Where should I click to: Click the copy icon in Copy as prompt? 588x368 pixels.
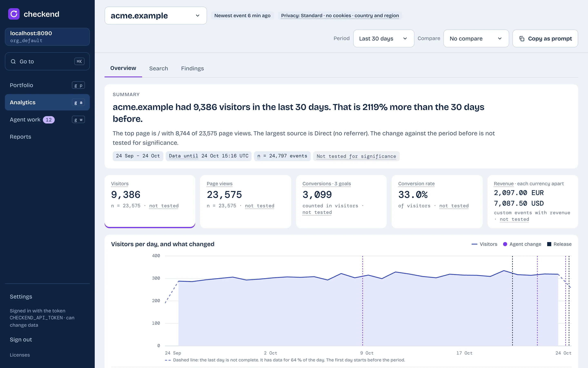click(x=522, y=38)
